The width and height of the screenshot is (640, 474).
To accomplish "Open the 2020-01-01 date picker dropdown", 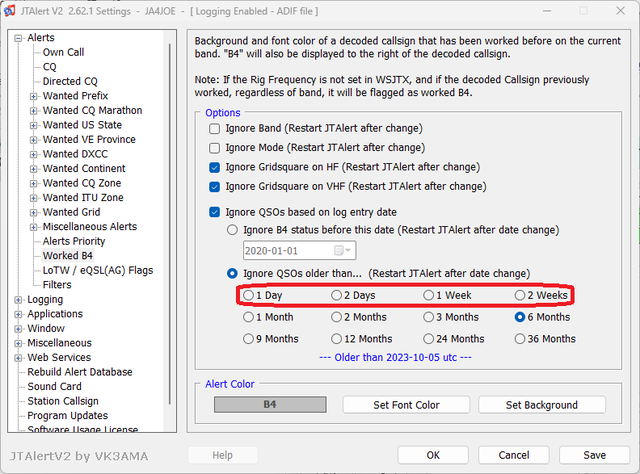I will pos(348,250).
